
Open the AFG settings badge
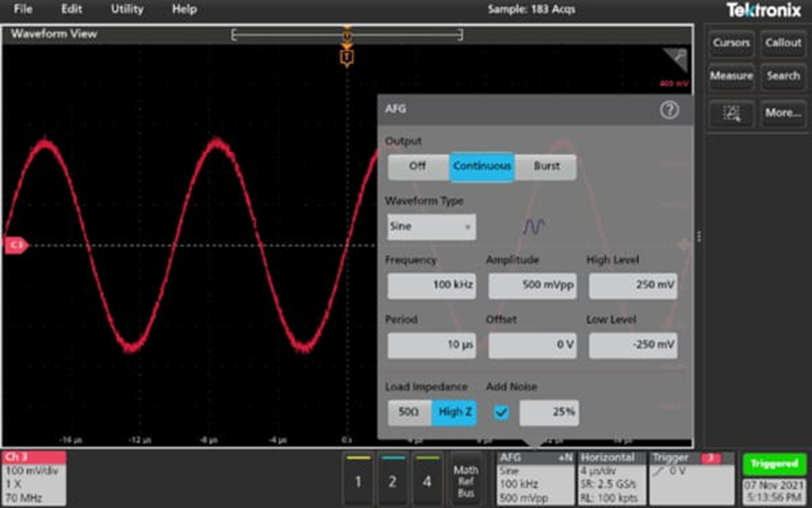[536, 478]
